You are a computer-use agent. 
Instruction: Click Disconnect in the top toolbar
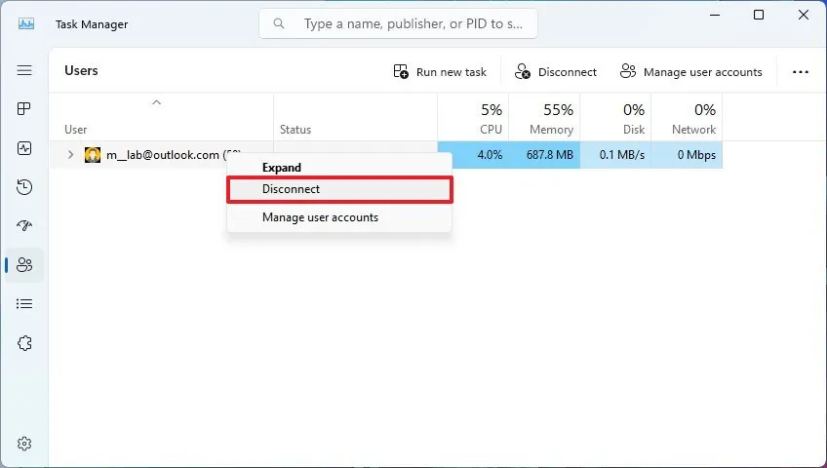(x=556, y=72)
